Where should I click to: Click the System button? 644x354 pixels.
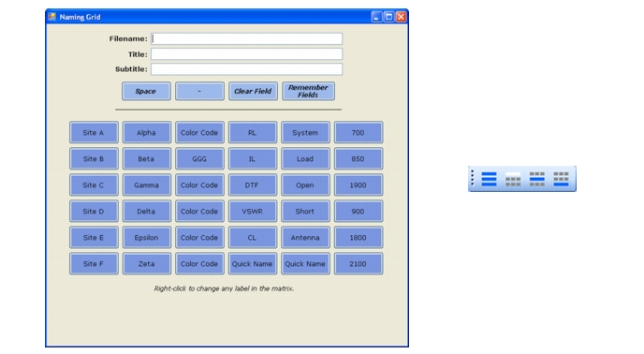click(x=305, y=132)
